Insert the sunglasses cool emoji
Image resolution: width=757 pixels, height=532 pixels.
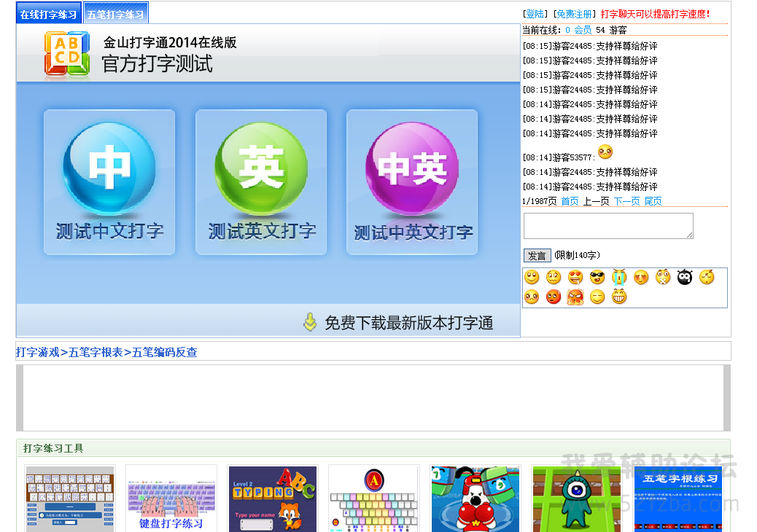pyautogui.click(x=597, y=278)
